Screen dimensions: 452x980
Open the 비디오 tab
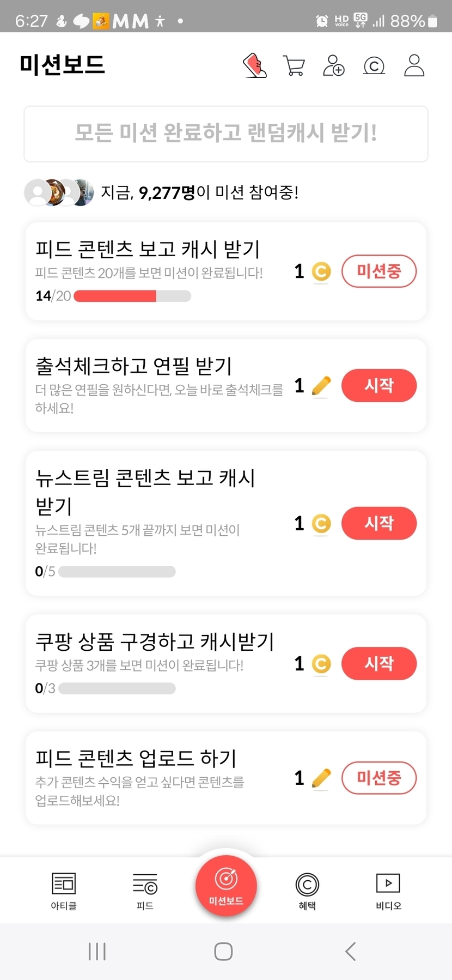[x=388, y=890]
